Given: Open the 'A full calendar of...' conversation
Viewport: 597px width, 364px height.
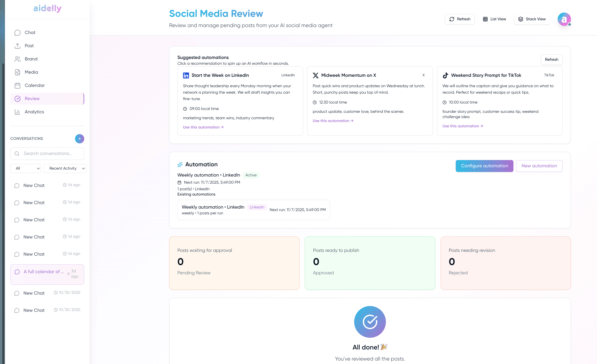Looking at the screenshot, I should pos(44,272).
